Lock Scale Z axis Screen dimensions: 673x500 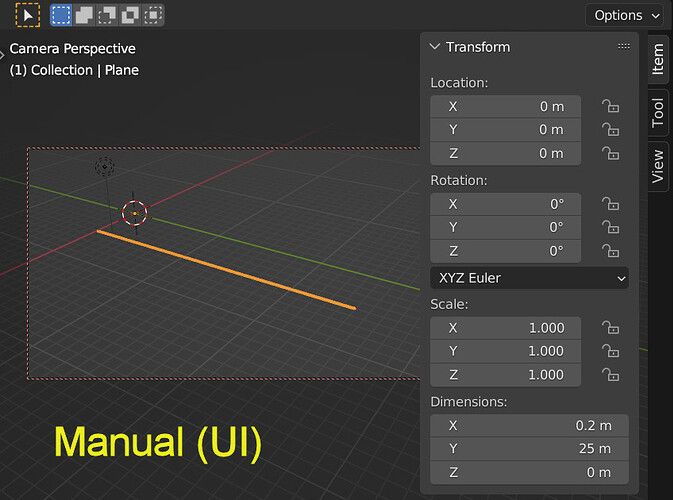610,374
